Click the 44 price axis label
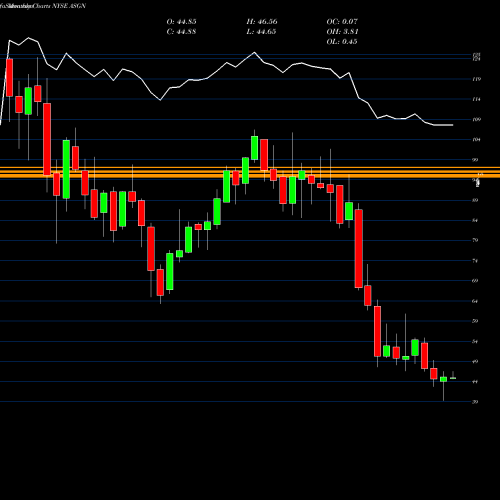500x500 pixels. pos(475,382)
